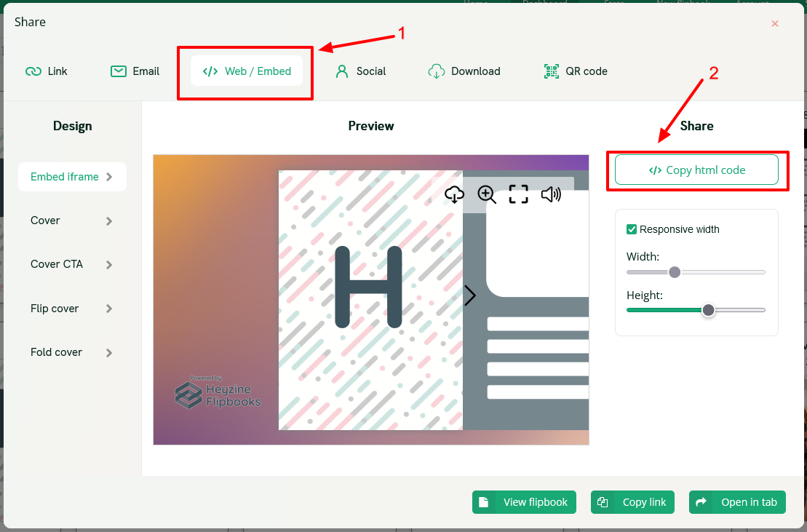Click the fullscreen icon in preview
Screen dimensions: 807x532
pyautogui.click(x=518, y=194)
